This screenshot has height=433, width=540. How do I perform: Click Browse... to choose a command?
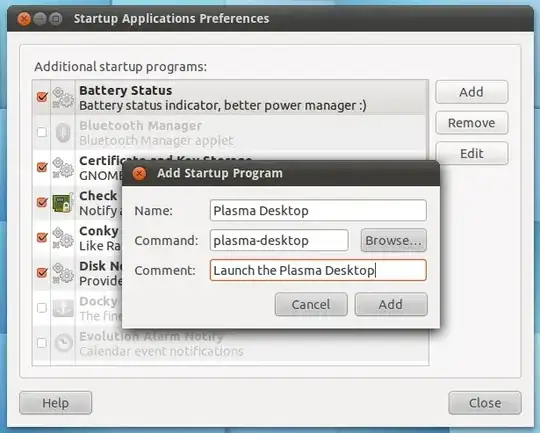point(394,240)
